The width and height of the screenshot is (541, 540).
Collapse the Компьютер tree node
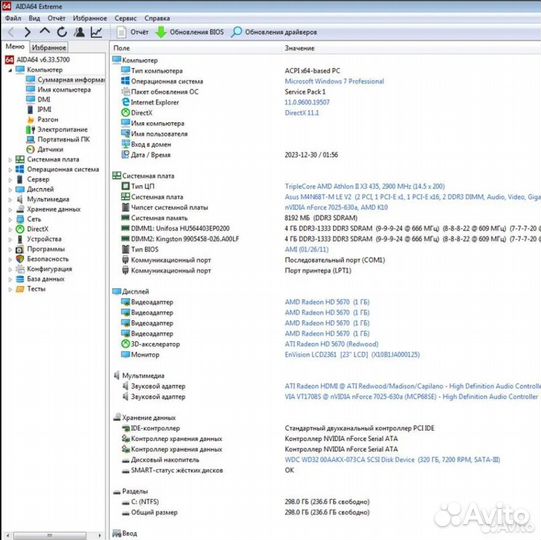(10, 70)
